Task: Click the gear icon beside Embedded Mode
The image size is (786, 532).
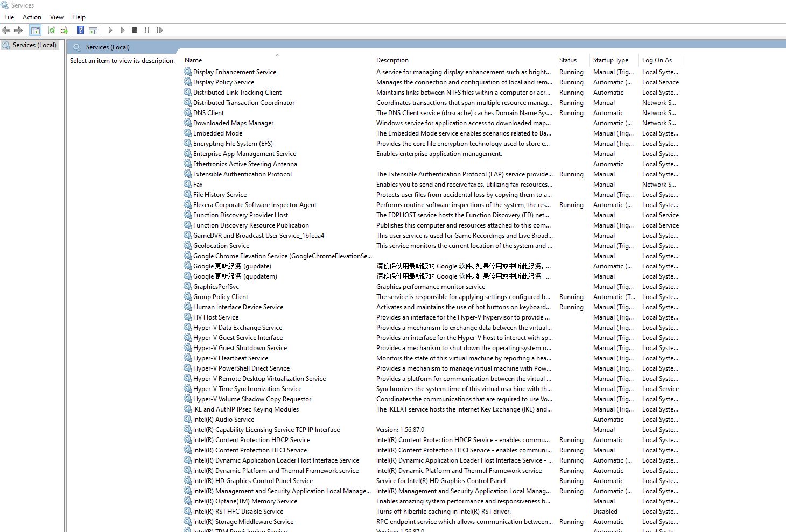Action: (x=188, y=133)
